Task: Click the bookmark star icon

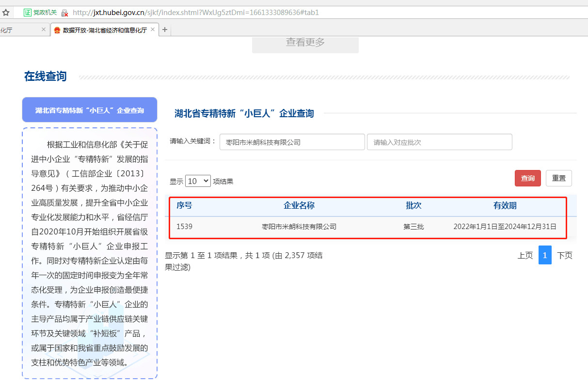Action: 6,13
